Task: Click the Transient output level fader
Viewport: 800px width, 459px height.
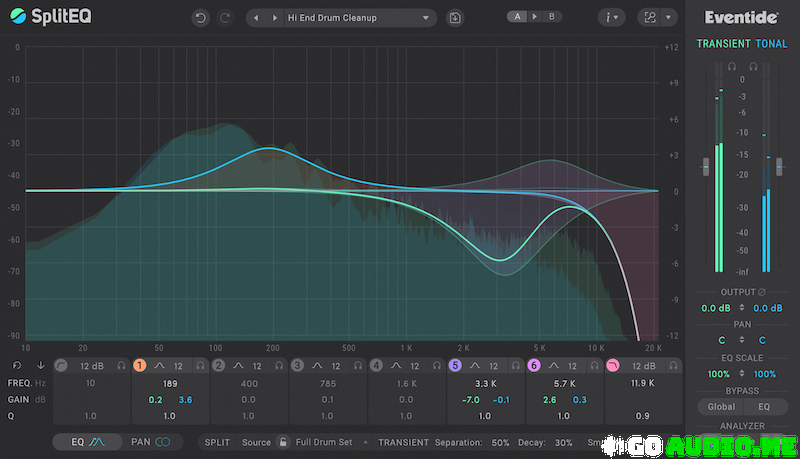Action: 706,167
